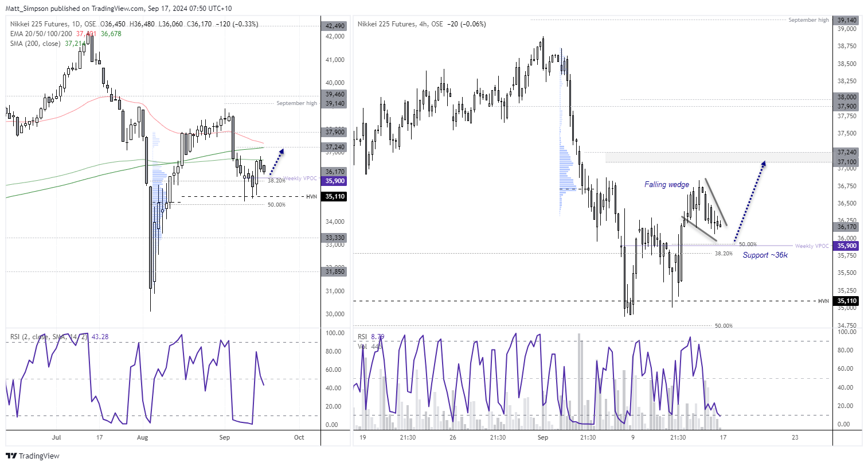The image size is (868, 466).
Task: Click the SMA (200, close) indicator legend
Action: (36, 43)
